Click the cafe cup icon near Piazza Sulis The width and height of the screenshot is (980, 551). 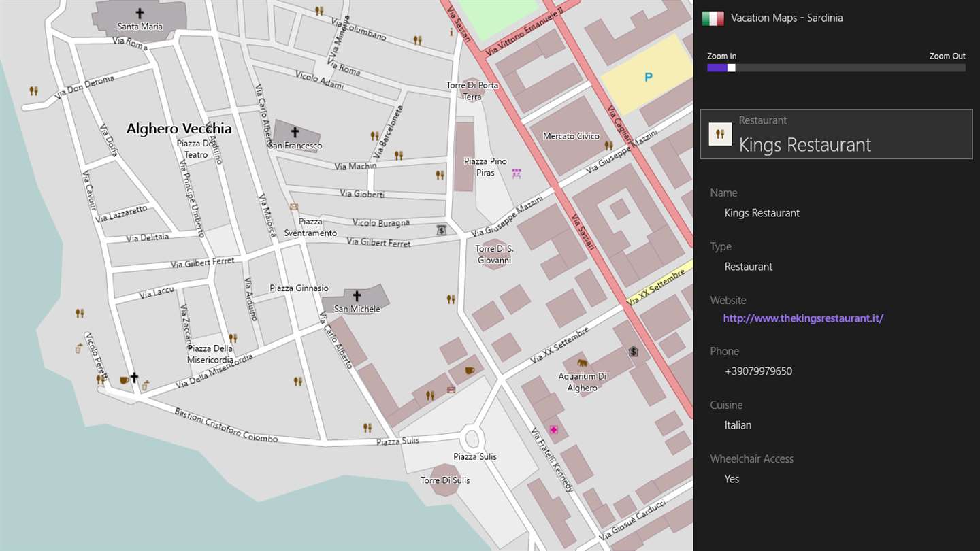click(470, 370)
